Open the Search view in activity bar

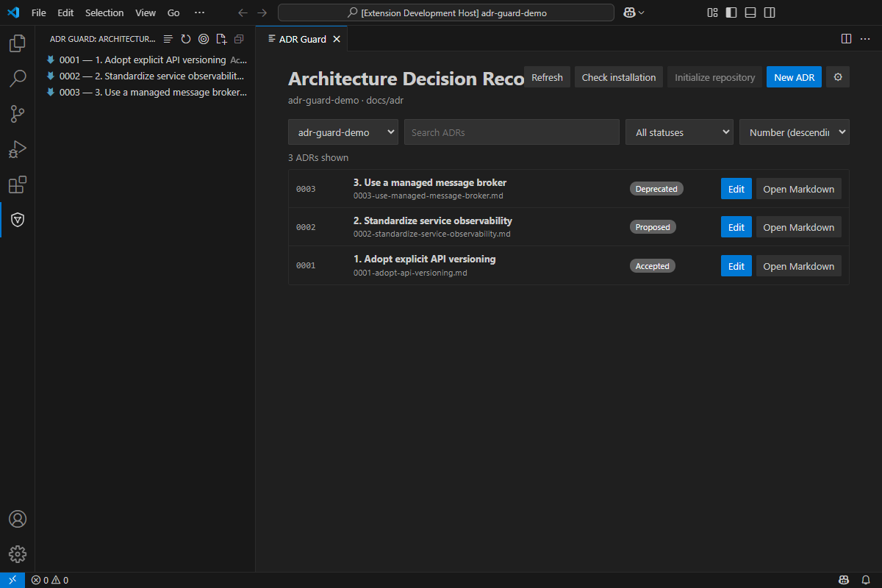[18, 79]
